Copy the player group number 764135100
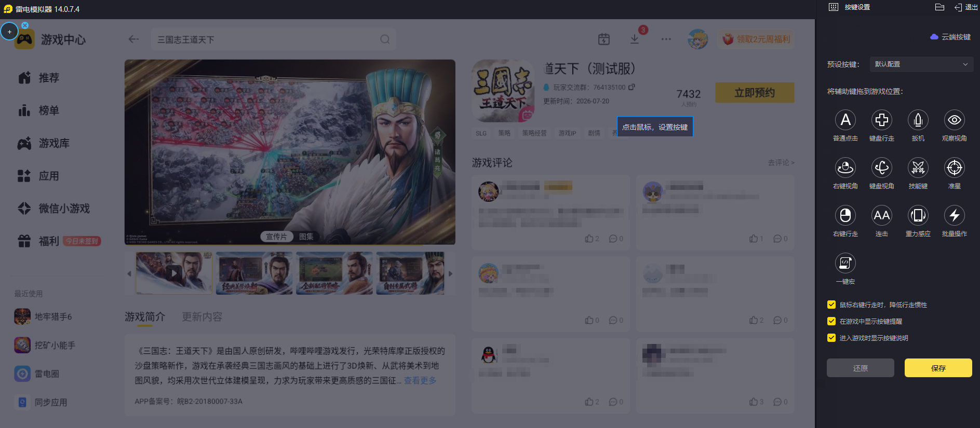 pyautogui.click(x=632, y=87)
